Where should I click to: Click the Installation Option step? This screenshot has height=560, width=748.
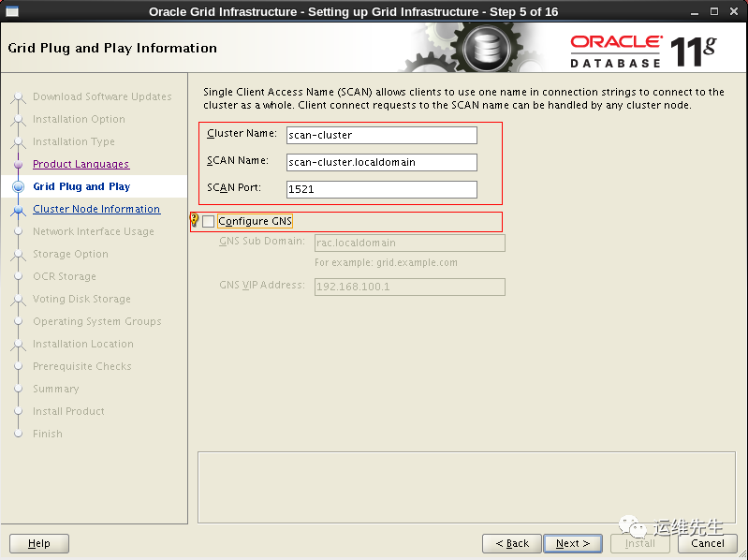tap(79, 119)
